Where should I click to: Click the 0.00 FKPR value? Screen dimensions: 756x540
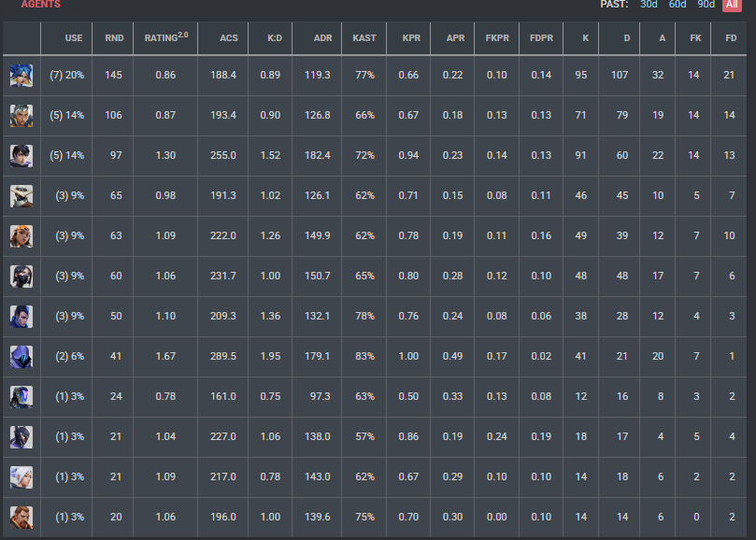(496, 517)
